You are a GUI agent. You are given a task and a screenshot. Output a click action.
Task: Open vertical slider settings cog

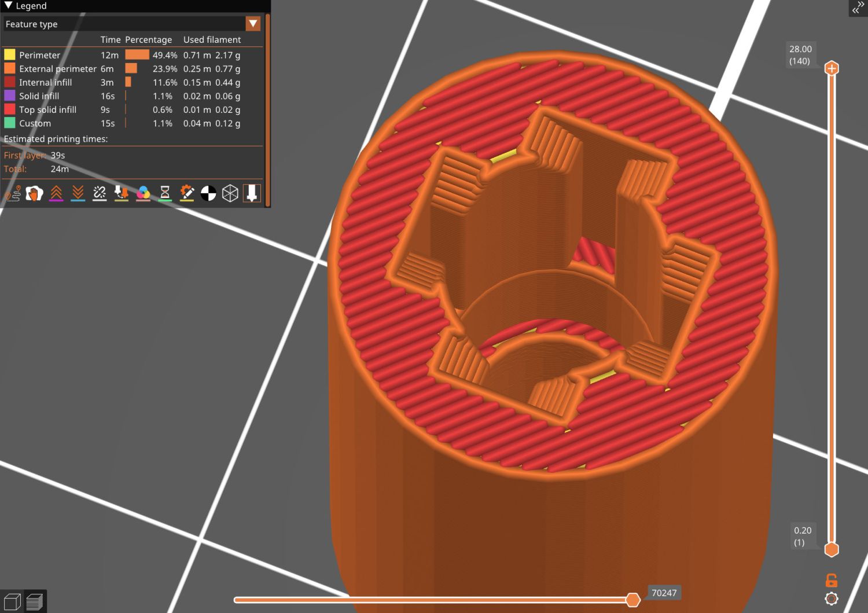(x=832, y=599)
